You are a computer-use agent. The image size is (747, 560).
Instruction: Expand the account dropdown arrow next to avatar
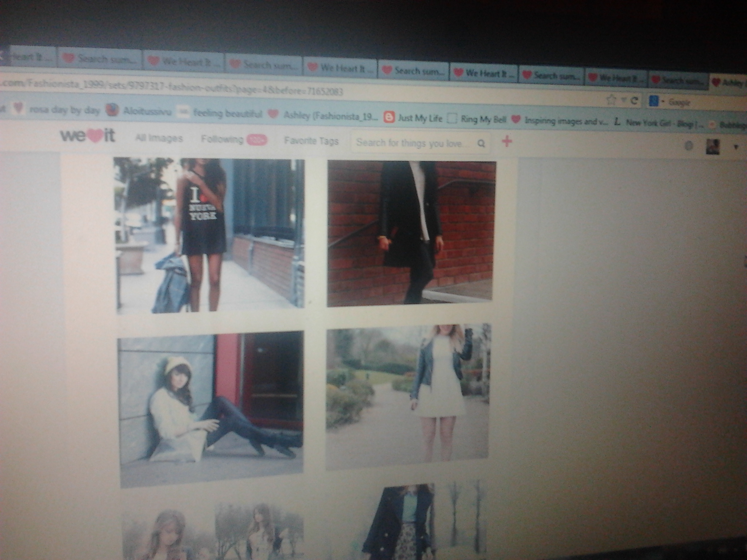click(x=736, y=147)
